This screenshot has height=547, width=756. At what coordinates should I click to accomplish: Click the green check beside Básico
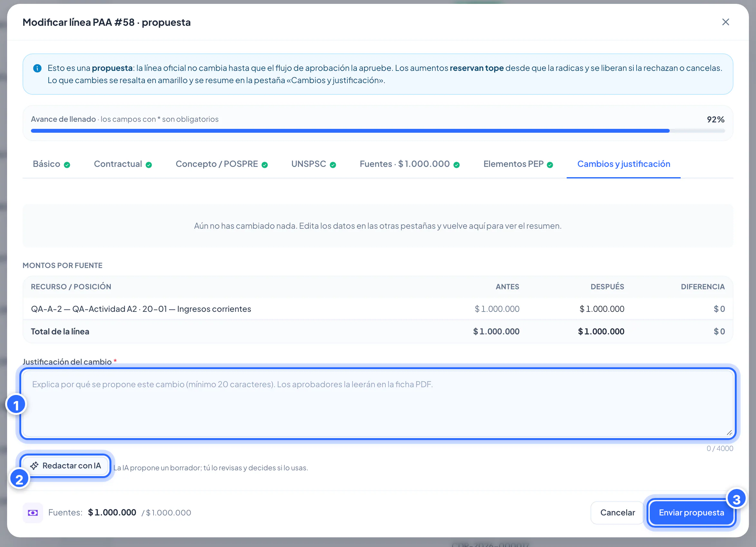[x=67, y=165]
